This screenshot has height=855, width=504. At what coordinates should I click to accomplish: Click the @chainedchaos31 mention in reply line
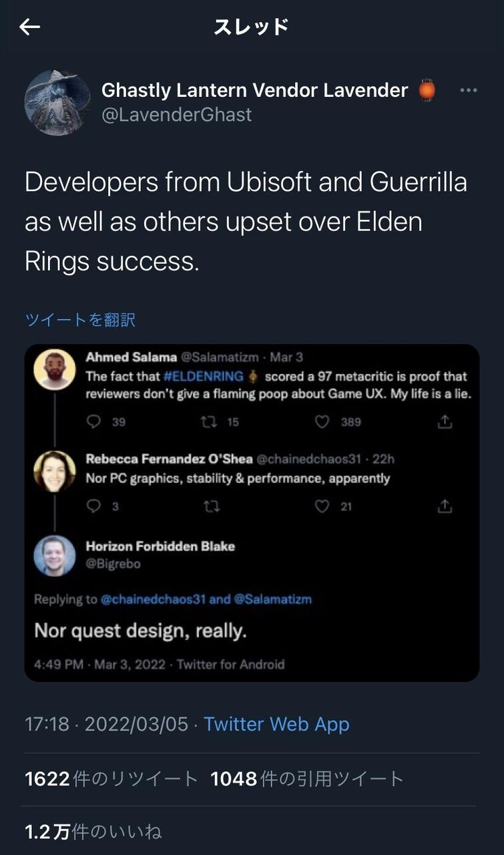(154, 599)
